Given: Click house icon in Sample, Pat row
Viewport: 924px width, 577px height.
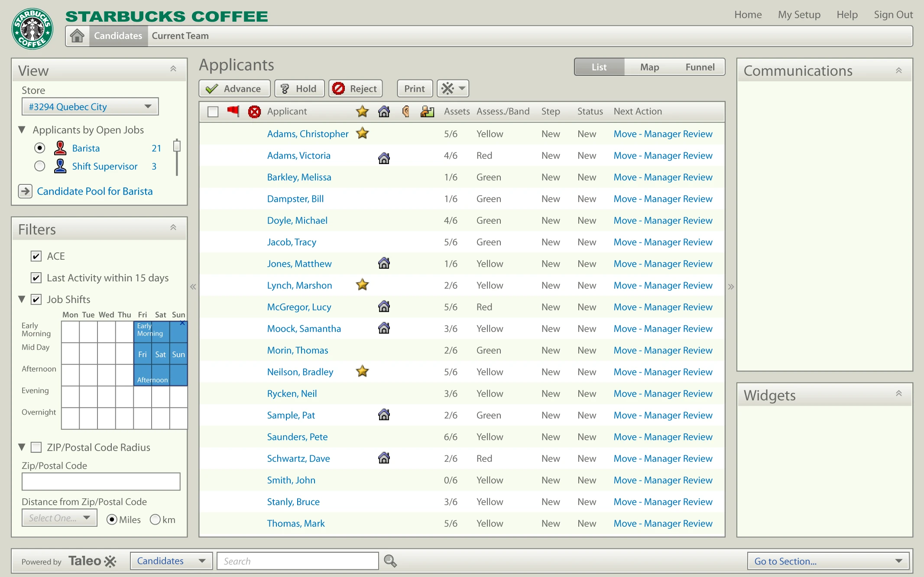Looking at the screenshot, I should tap(384, 415).
